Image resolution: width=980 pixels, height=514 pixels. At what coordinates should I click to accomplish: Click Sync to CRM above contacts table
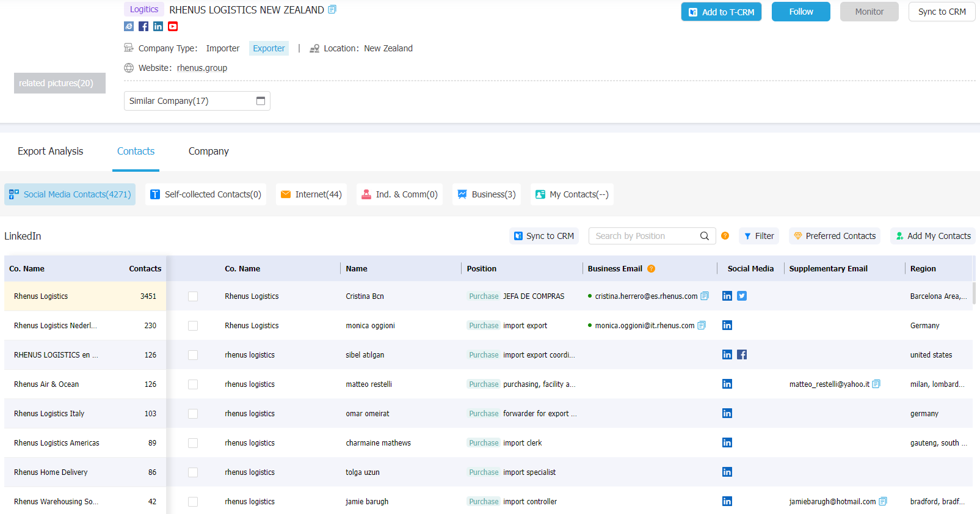coord(544,236)
